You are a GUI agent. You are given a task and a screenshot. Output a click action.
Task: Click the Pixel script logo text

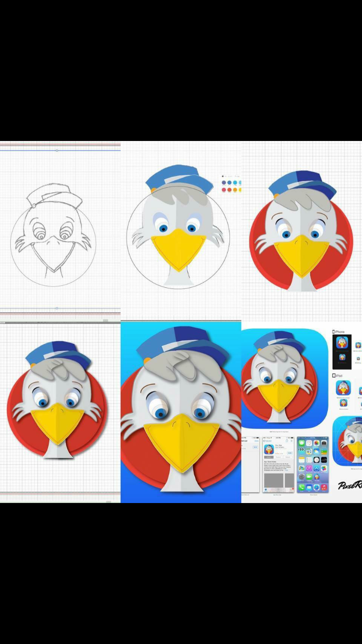349,486
